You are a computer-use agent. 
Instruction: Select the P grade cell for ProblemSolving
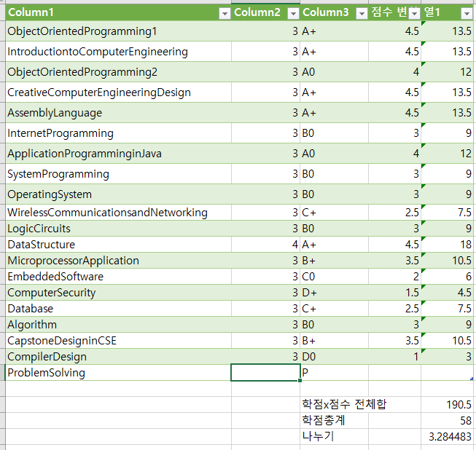[335, 373]
